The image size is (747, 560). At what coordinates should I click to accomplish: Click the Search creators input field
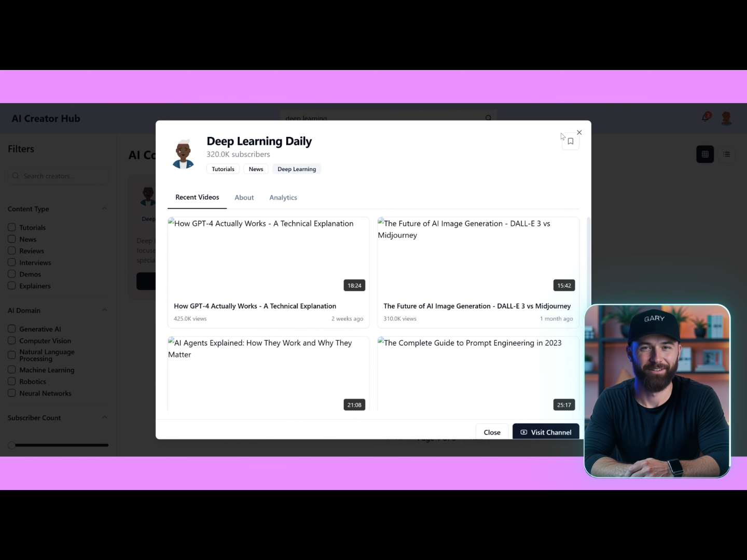(58, 176)
